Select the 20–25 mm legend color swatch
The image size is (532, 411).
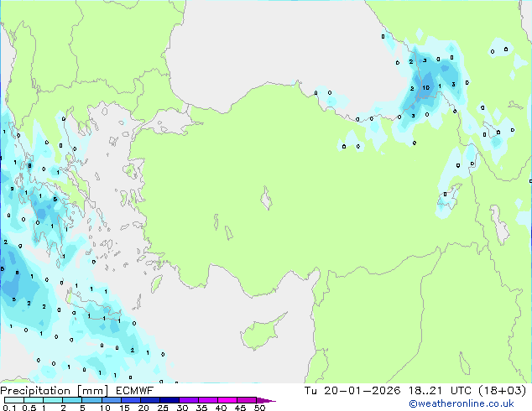pos(150,400)
